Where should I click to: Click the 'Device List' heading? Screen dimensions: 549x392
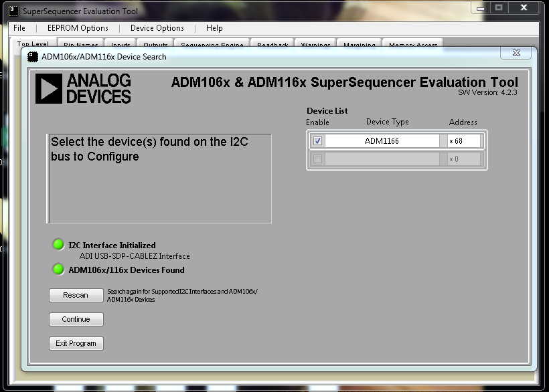(x=327, y=111)
